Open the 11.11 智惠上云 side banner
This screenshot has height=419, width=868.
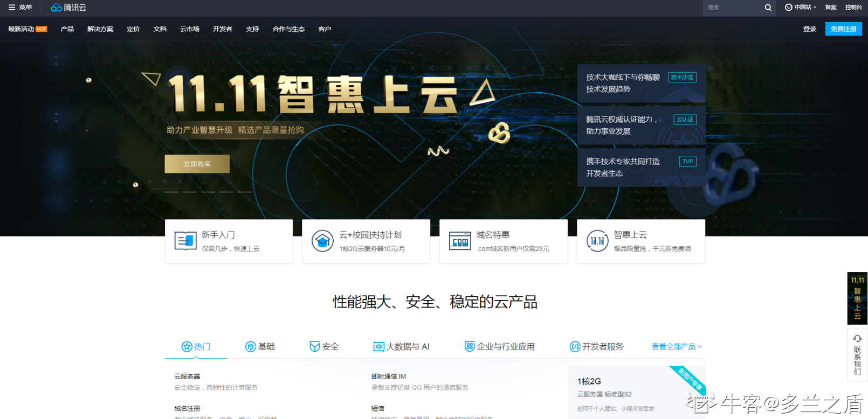(857, 298)
